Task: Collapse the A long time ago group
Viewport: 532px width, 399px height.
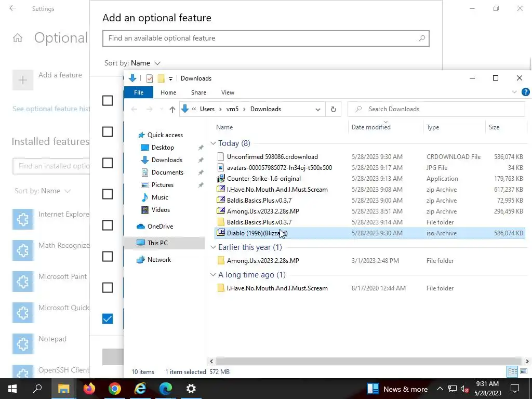Action: 213,274
